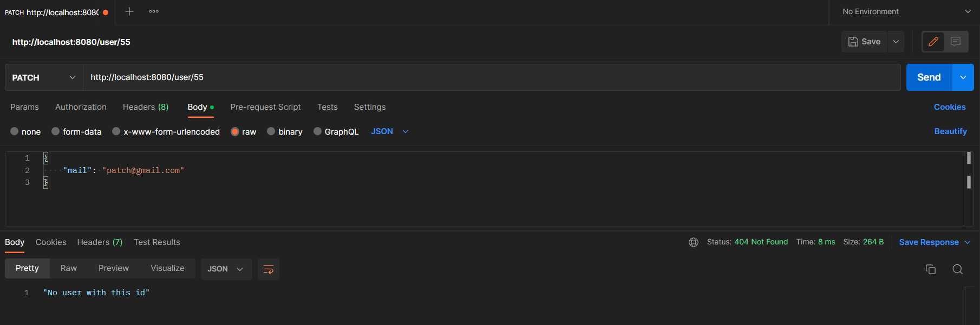The image size is (980, 325).
Task: Click the blue Send button
Action: point(929,77)
